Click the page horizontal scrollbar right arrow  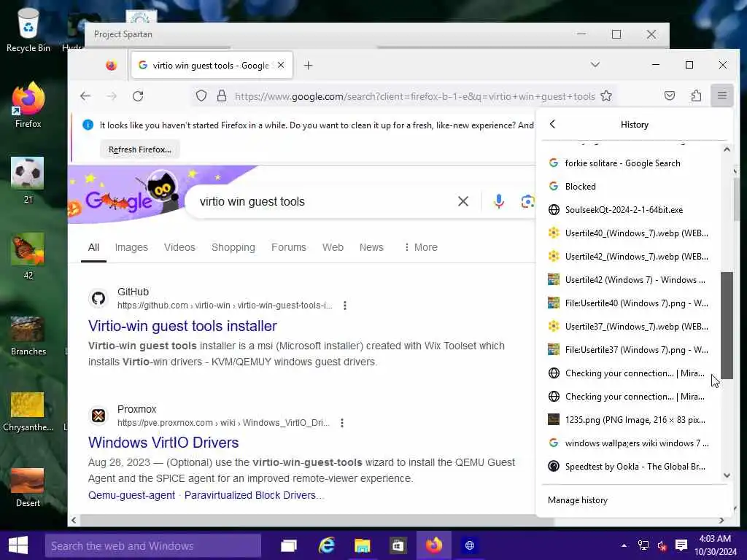[721, 521]
